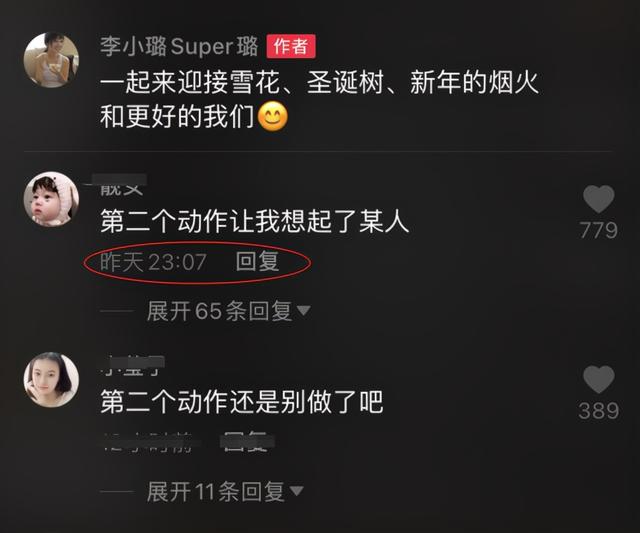This screenshot has width=640, height=533.
Task: Open 李小璐Super璐's profile avatar
Action: 51,60
